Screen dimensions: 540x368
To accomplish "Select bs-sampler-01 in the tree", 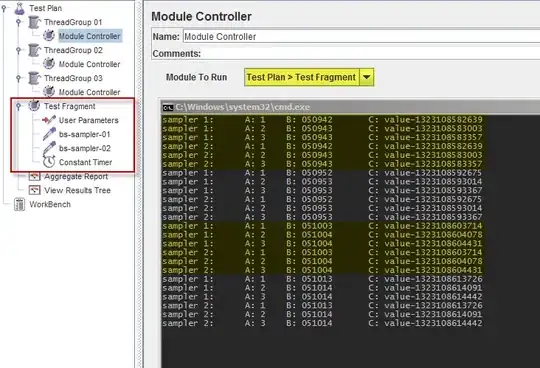I will click(84, 134).
